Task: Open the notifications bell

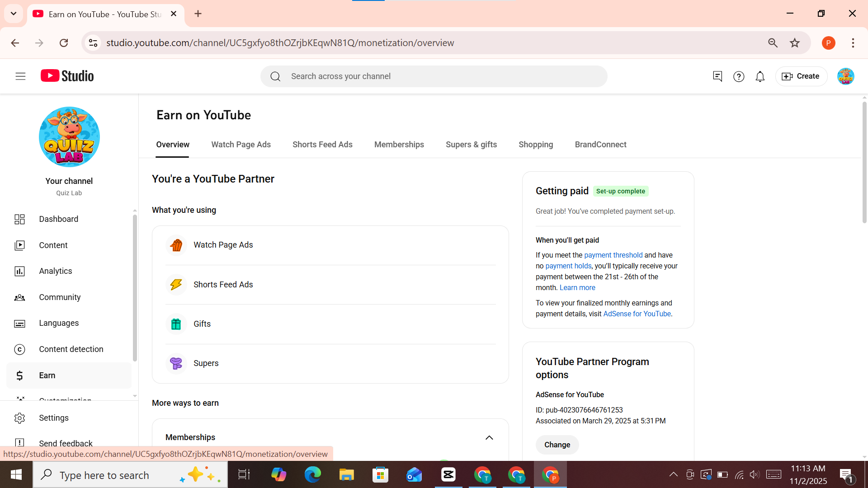Action: click(760, 76)
